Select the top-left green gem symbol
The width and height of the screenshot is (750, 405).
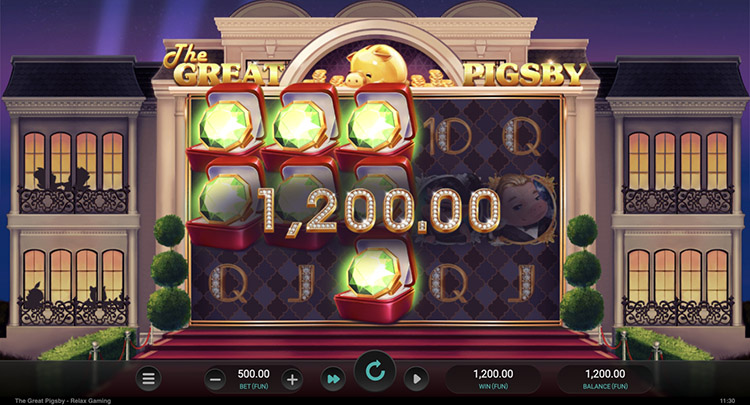coord(225,128)
